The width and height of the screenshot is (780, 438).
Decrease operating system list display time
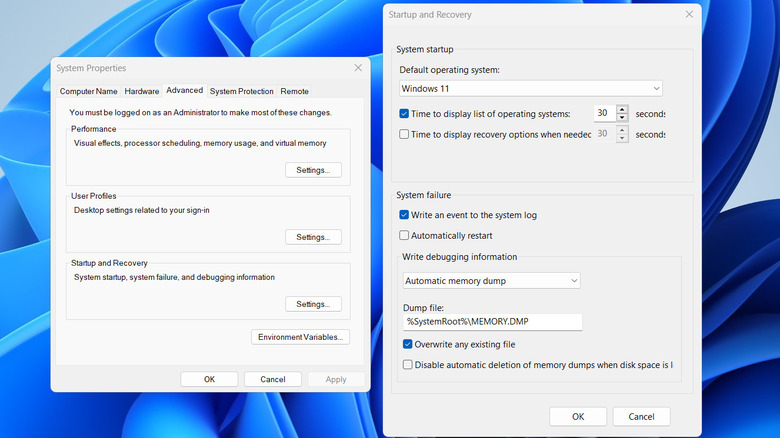coord(622,118)
